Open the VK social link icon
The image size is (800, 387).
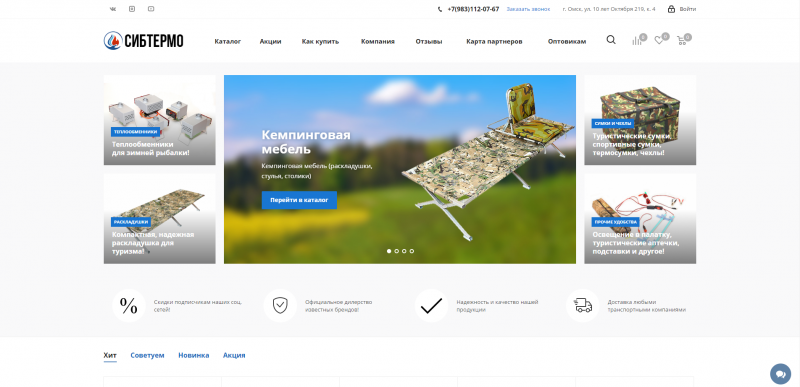[x=113, y=9]
